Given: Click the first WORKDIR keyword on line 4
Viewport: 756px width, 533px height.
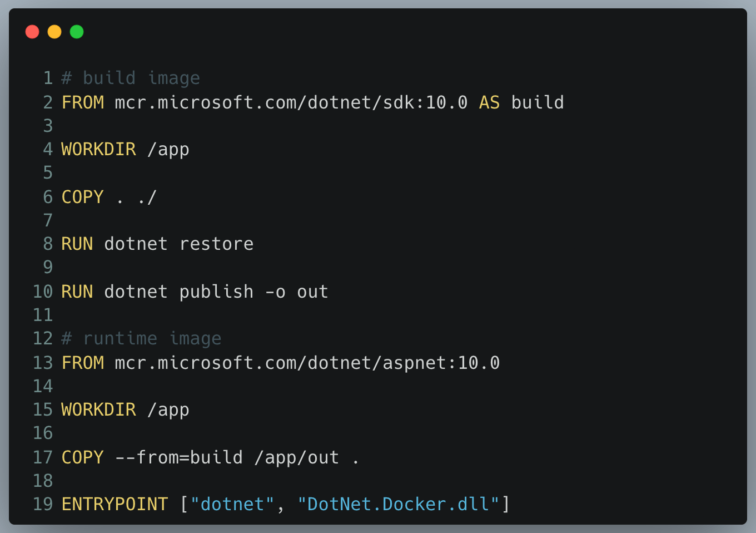Looking at the screenshot, I should pyautogui.click(x=98, y=149).
